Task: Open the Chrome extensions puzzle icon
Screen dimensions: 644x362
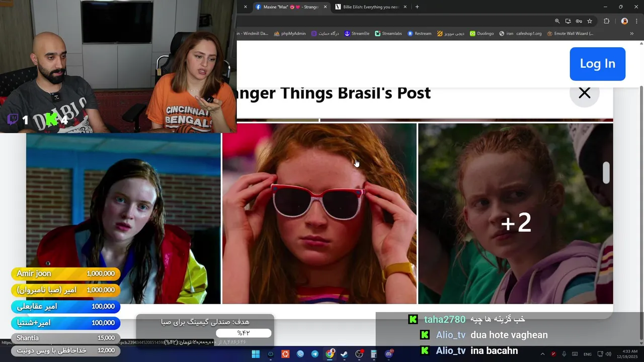Action: pos(606,21)
